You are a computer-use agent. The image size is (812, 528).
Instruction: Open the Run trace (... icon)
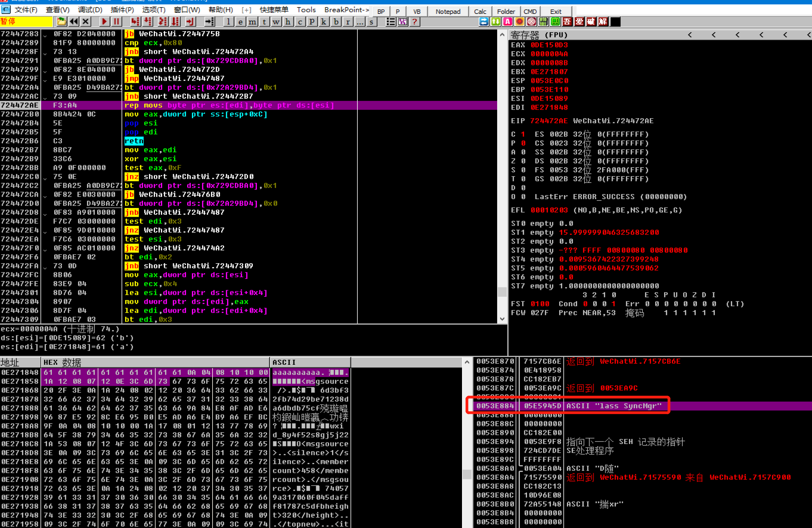click(359, 21)
